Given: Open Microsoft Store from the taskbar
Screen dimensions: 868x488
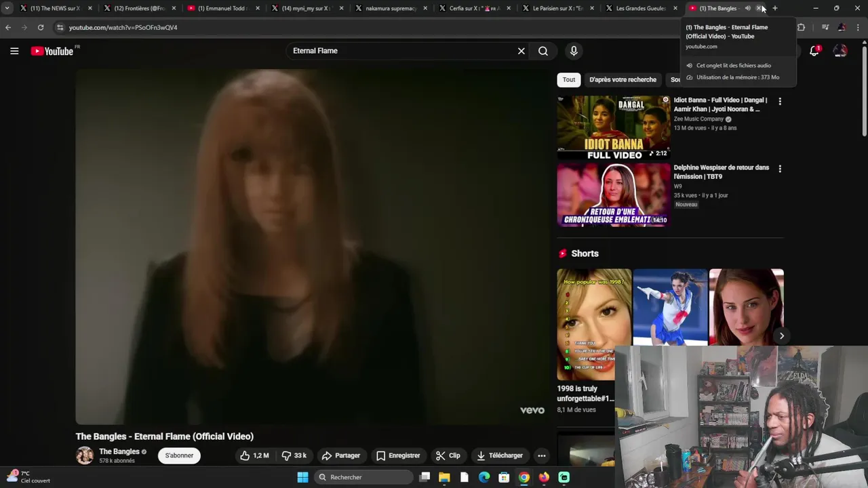Looking at the screenshot, I should [x=504, y=477].
